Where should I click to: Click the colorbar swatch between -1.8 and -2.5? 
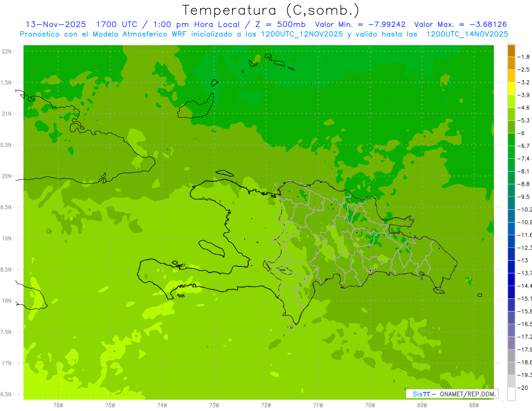(x=511, y=63)
